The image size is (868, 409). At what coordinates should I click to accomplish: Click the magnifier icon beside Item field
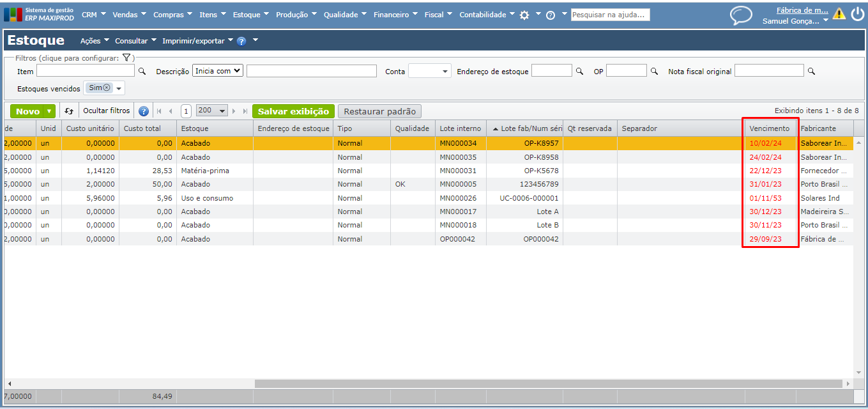point(142,72)
